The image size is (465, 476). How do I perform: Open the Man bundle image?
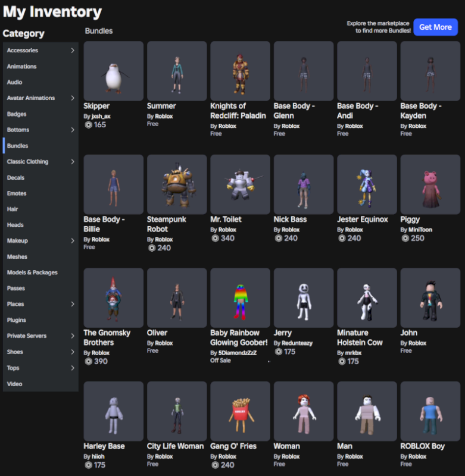click(x=367, y=411)
